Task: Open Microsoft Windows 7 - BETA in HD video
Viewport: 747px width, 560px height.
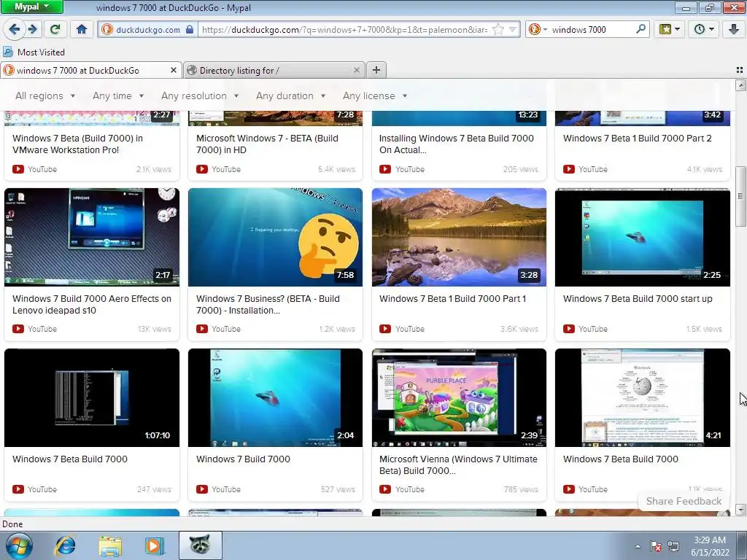Action: click(x=267, y=144)
